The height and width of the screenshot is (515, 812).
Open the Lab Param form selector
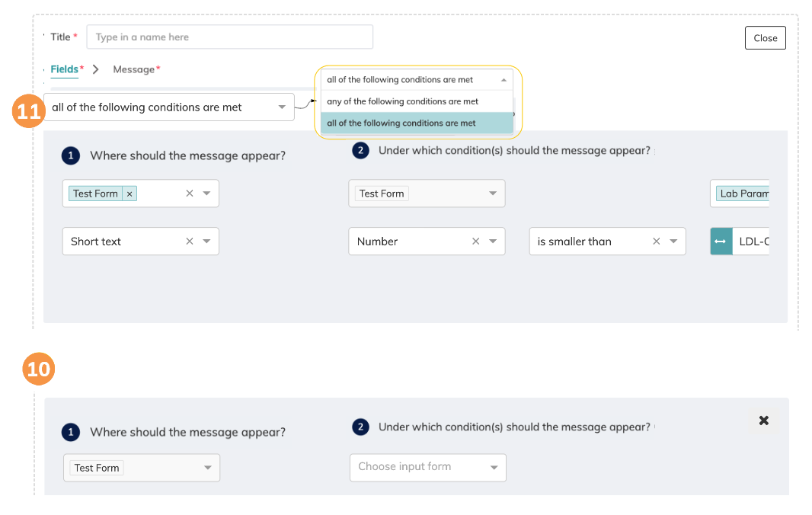click(743, 194)
